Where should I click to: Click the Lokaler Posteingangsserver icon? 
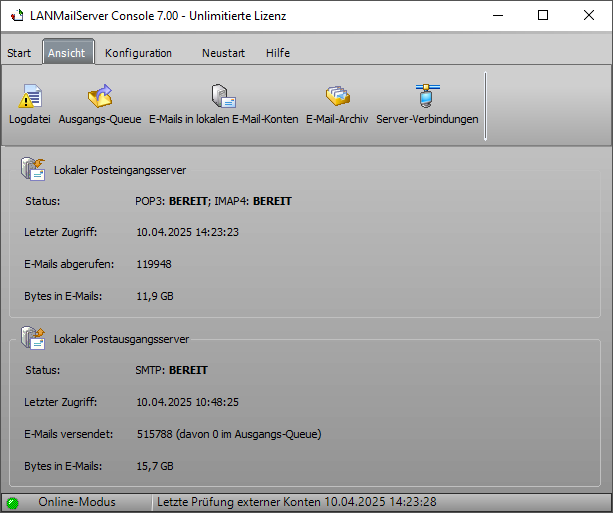click(33, 169)
